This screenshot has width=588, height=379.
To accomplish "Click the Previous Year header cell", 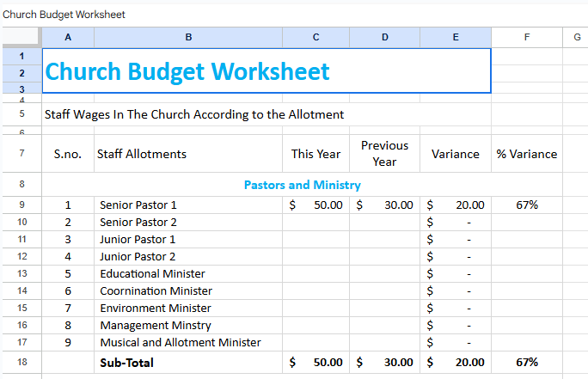I will [385, 154].
